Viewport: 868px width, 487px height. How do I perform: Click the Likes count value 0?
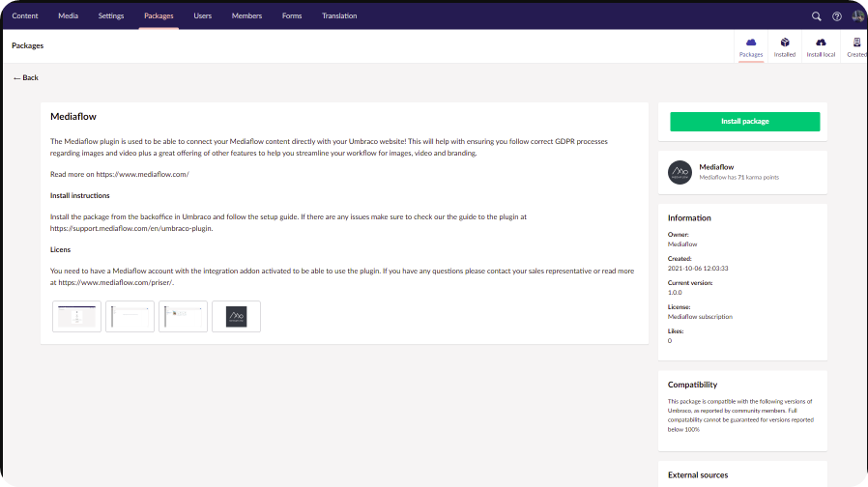[x=669, y=341]
